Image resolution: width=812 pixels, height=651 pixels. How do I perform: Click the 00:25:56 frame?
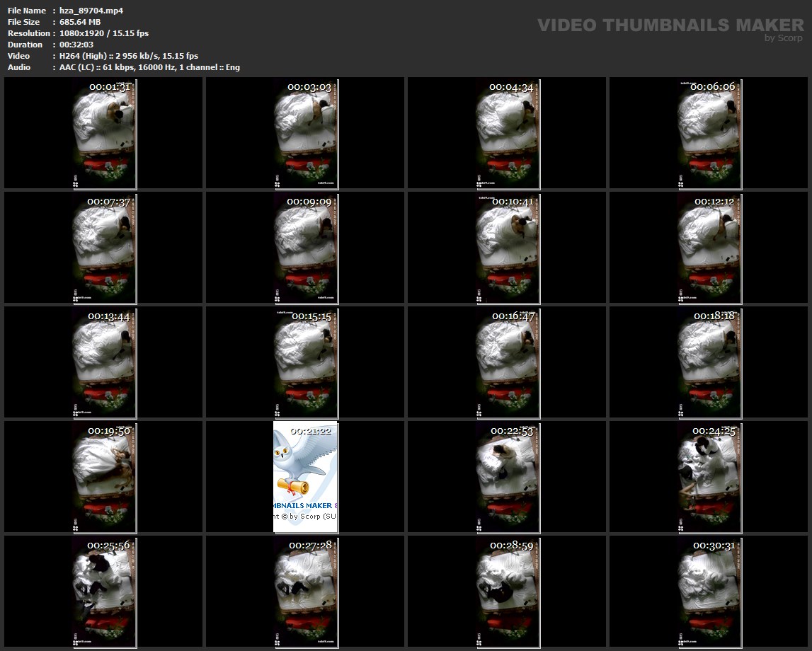[x=103, y=592]
